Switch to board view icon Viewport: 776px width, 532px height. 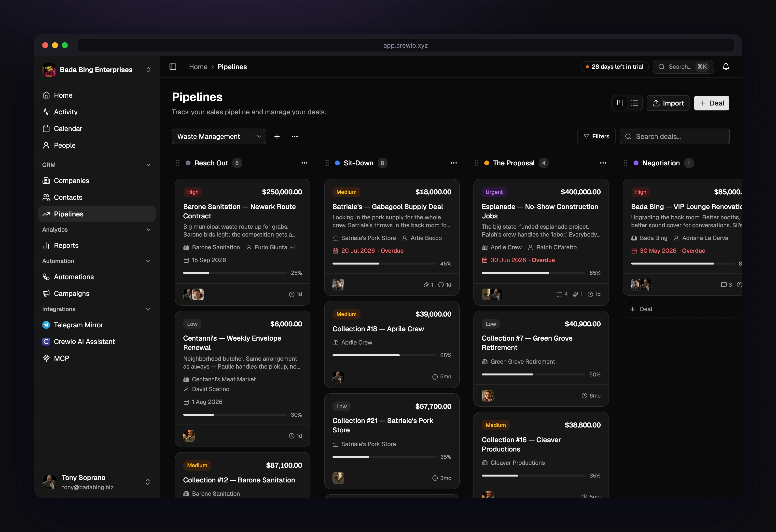tap(620, 103)
